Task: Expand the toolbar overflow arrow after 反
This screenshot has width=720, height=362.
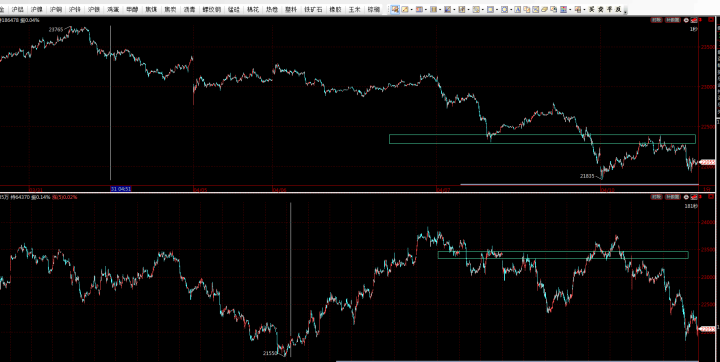Action: pos(625,11)
